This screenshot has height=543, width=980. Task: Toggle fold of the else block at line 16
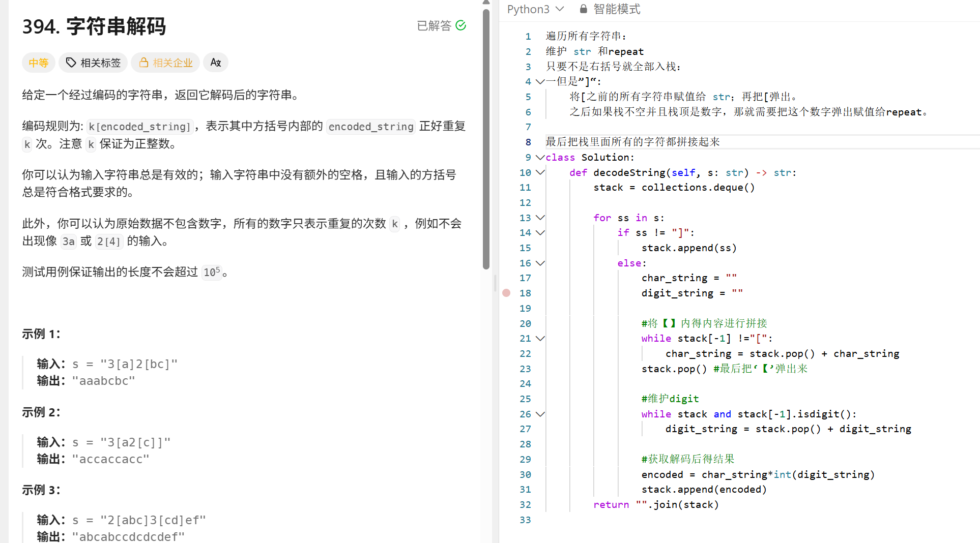(x=540, y=263)
